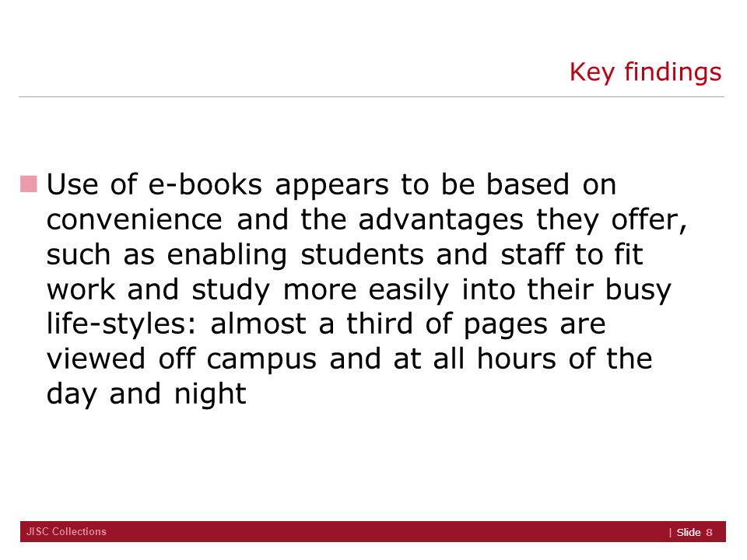Click the dark red footer bar
747x560 pixels.
[x=373, y=531]
